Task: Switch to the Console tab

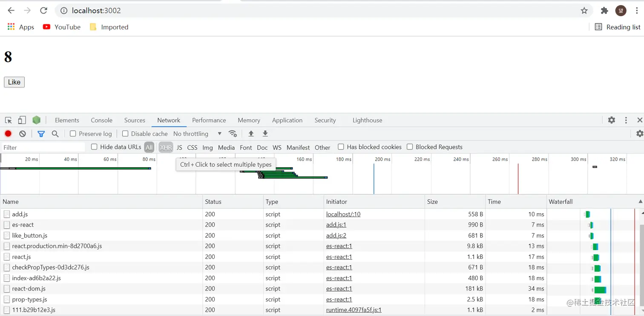Action: [x=101, y=120]
